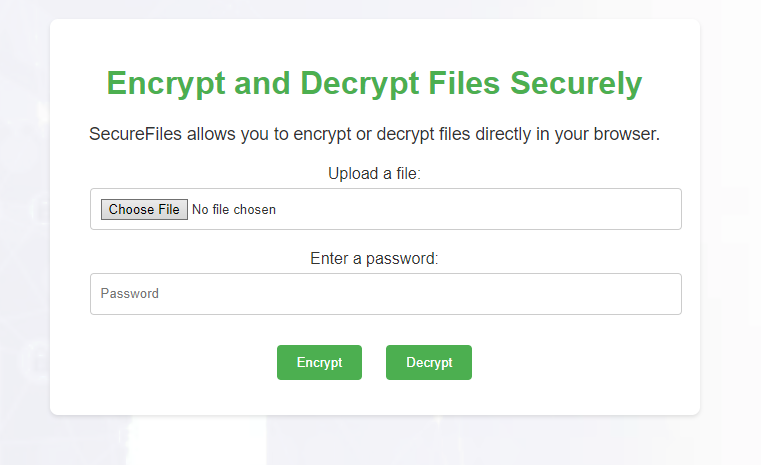Click the gap between Encrypt and Decrypt buttons
This screenshot has height=465, width=761.
(x=374, y=362)
